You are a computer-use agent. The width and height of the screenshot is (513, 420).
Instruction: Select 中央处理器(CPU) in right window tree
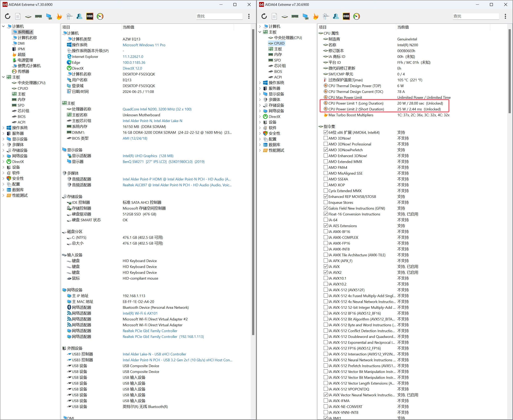click(x=288, y=38)
